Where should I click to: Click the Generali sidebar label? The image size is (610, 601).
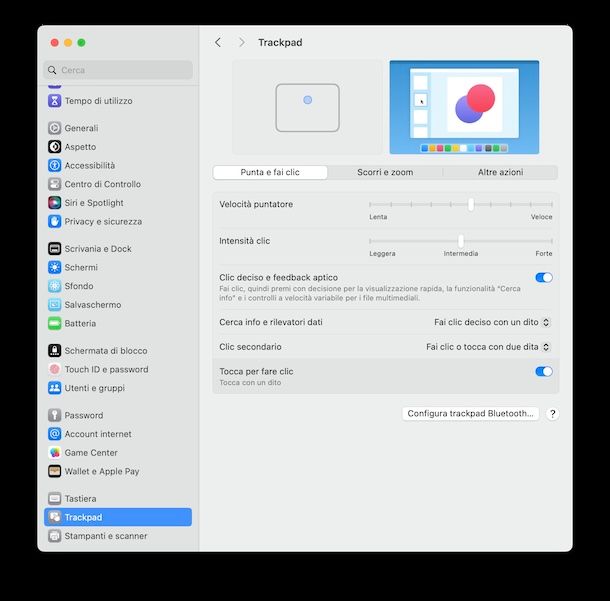81,128
